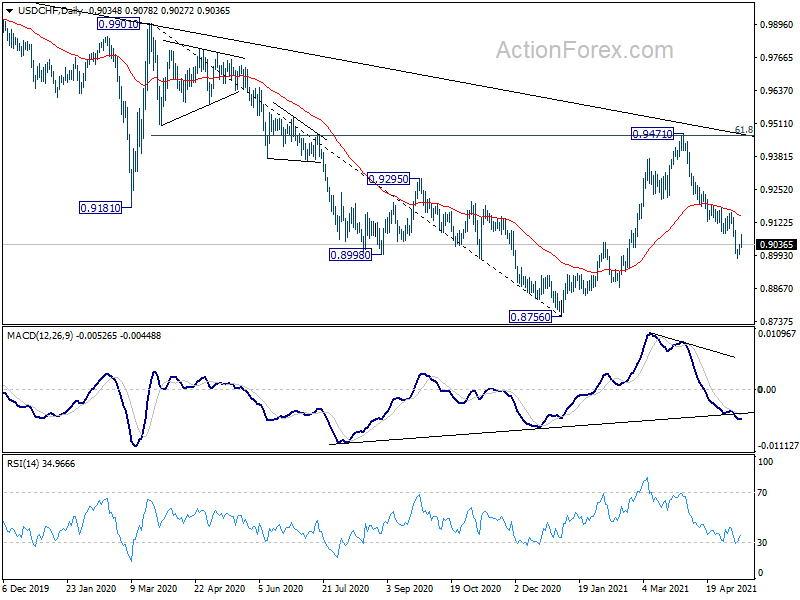Image resolution: width=800 pixels, height=600 pixels.
Task: Select the 0.87560 price label
Action: click(x=531, y=317)
